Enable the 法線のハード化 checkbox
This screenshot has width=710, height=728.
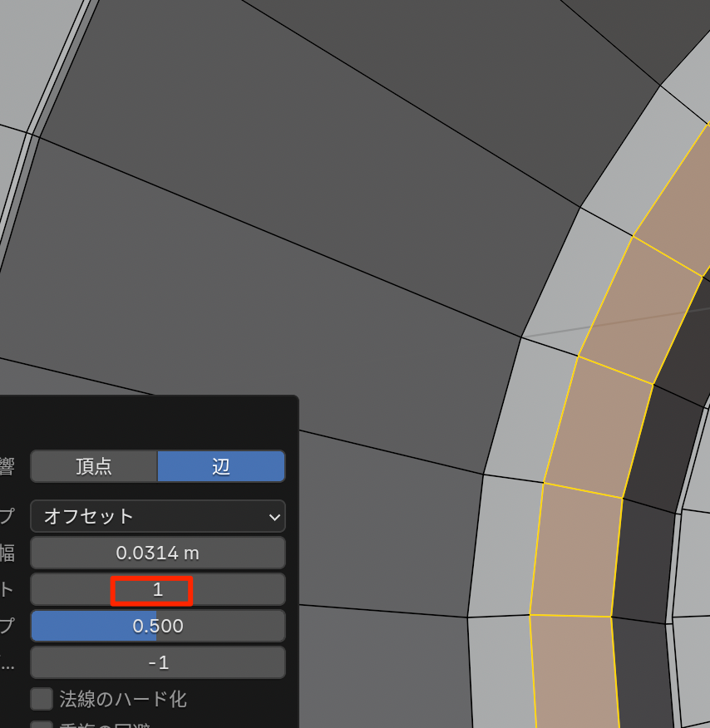[x=42, y=699]
